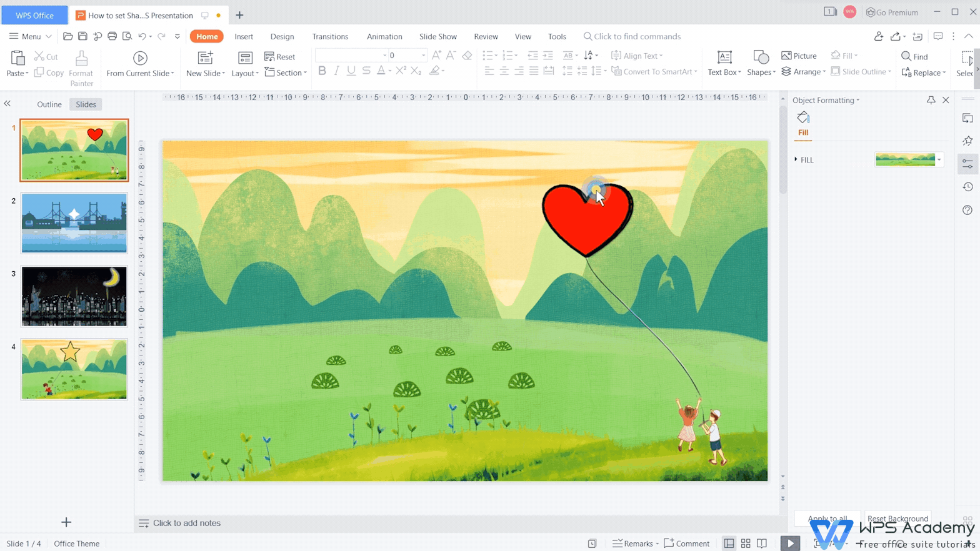
Task: Toggle align left paragraph
Action: pyautogui.click(x=489, y=71)
